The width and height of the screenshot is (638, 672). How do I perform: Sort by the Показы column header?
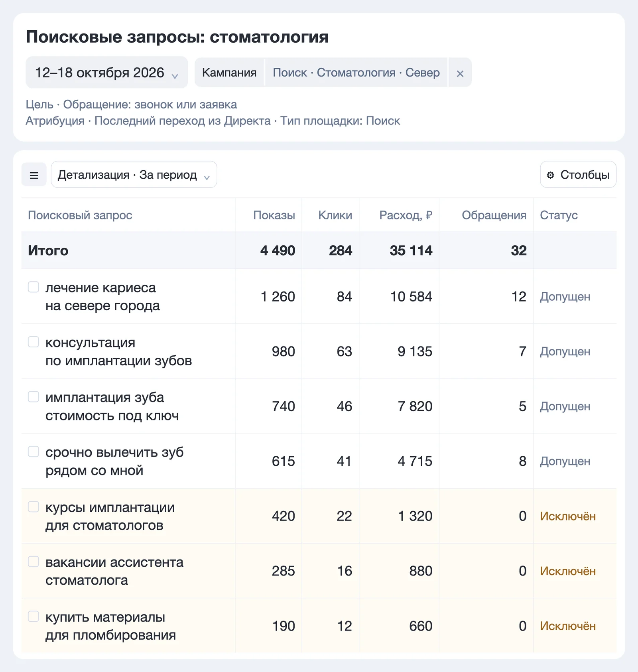pyautogui.click(x=274, y=215)
